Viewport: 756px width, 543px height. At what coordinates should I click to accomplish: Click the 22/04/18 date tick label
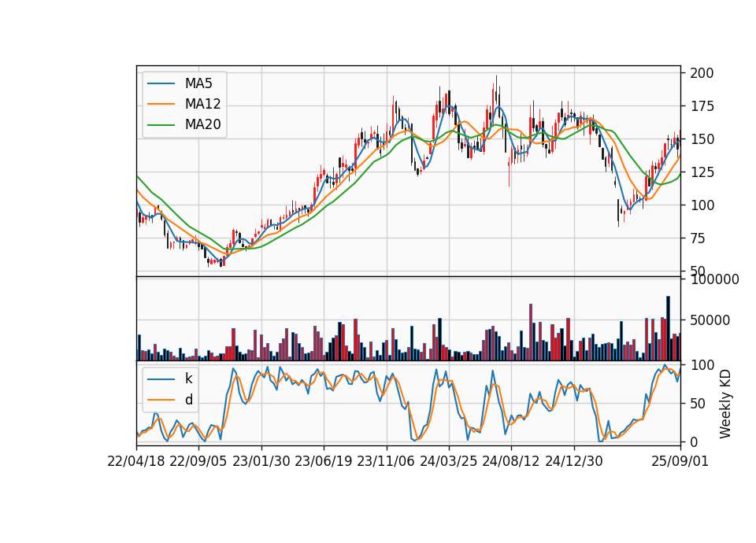pos(136,462)
